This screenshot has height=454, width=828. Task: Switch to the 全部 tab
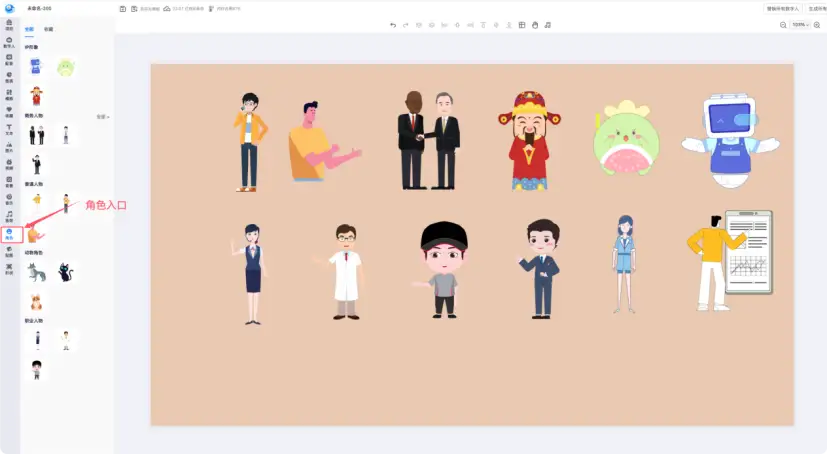coord(29,29)
